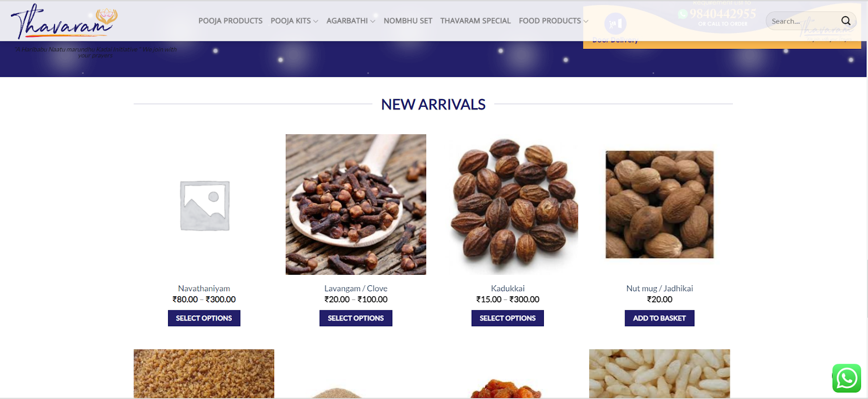Click WhatsApp icon beside phone number
Screen dimensions: 868x399
[683, 14]
